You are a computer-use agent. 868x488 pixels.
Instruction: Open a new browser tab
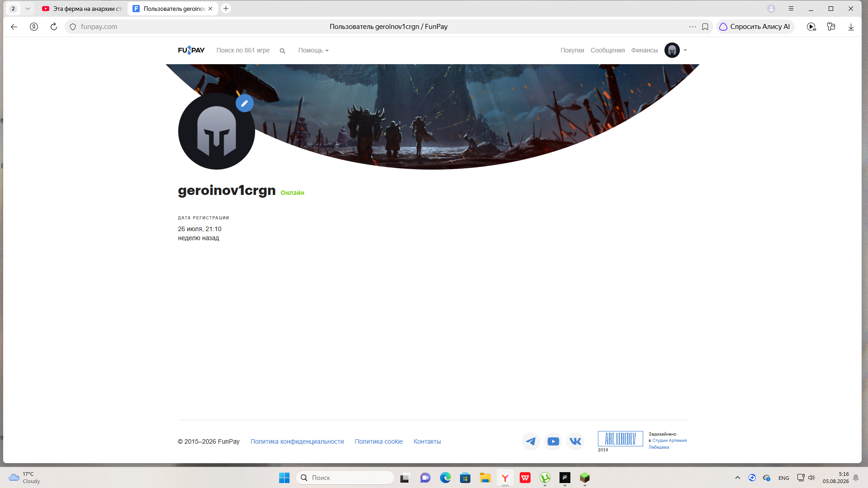[226, 9]
